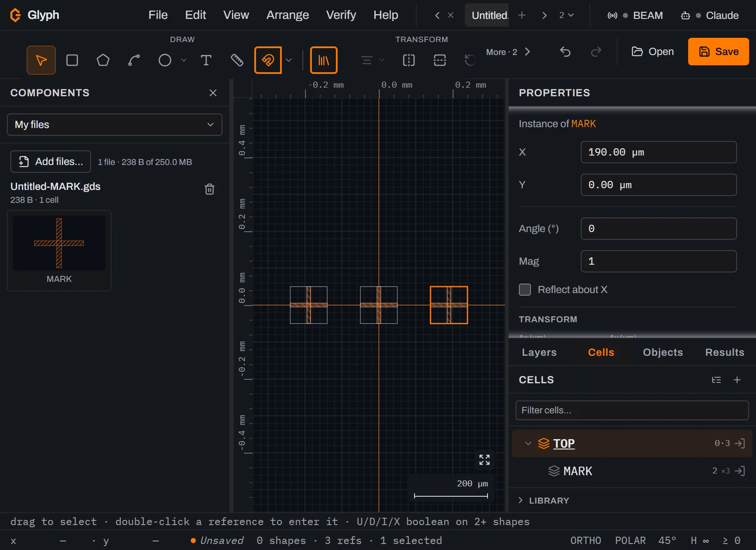
Task: Toggle ORTHO mode in status bar
Action: pyautogui.click(x=586, y=541)
